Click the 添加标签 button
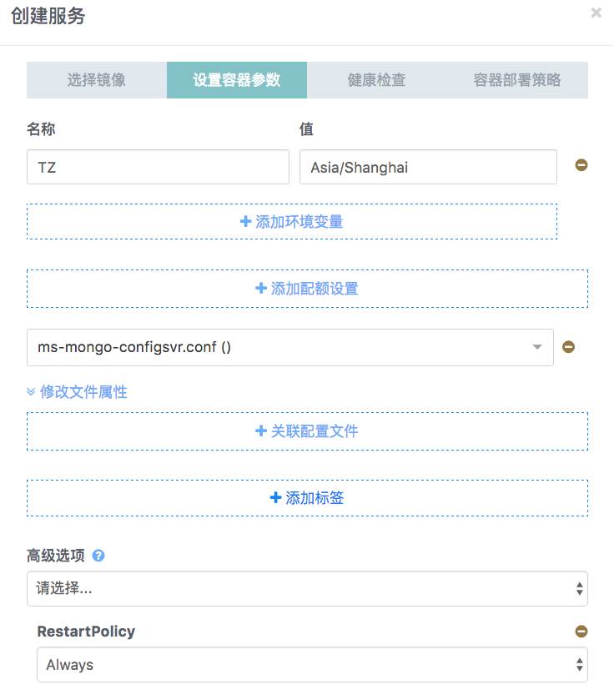The width and height of the screenshot is (614, 700). (307, 497)
